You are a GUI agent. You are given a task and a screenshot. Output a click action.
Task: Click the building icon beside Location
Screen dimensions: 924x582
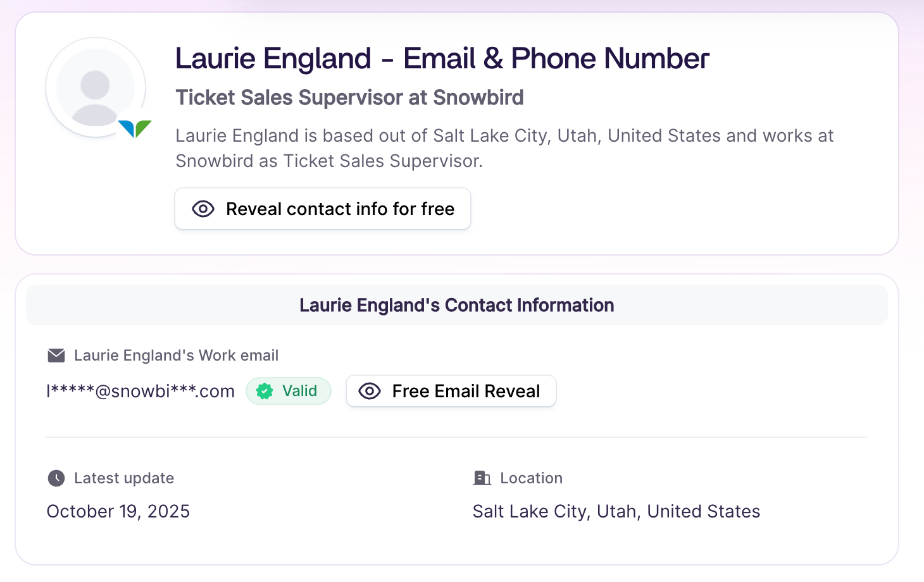coord(482,478)
